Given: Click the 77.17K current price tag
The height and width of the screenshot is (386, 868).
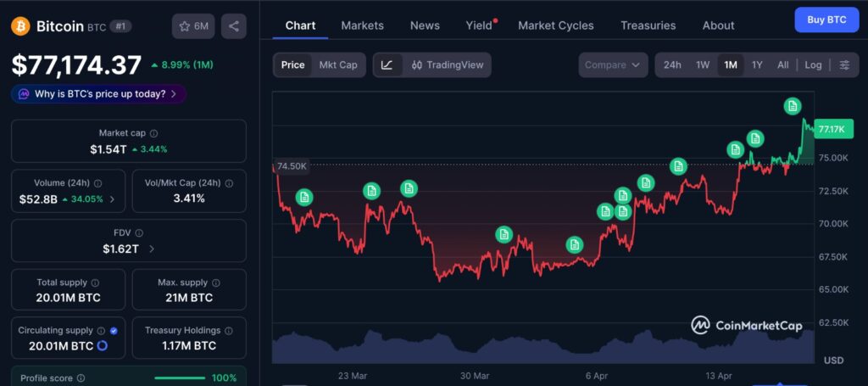Looking at the screenshot, I should coord(832,130).
